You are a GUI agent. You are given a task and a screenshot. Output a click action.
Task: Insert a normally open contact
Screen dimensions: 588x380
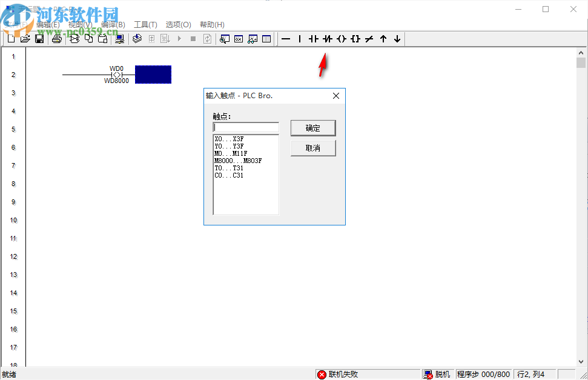click(x=314, y=39)
